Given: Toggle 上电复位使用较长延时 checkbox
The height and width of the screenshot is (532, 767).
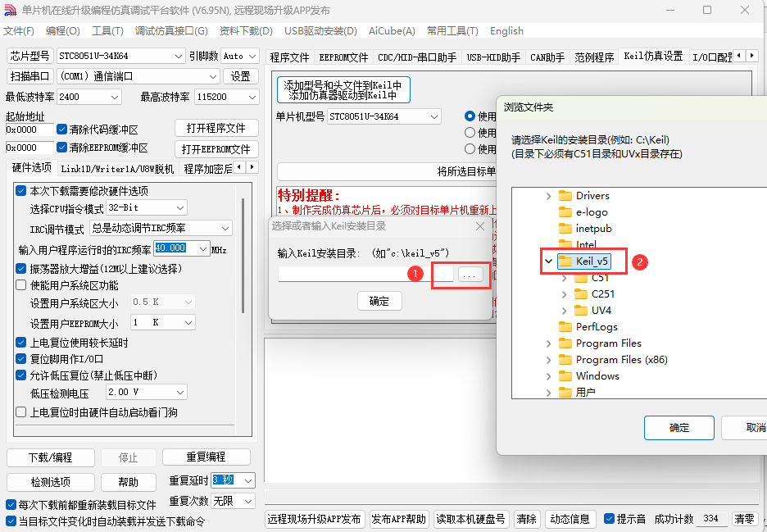Looking at the screenshot, I should 21,342.
